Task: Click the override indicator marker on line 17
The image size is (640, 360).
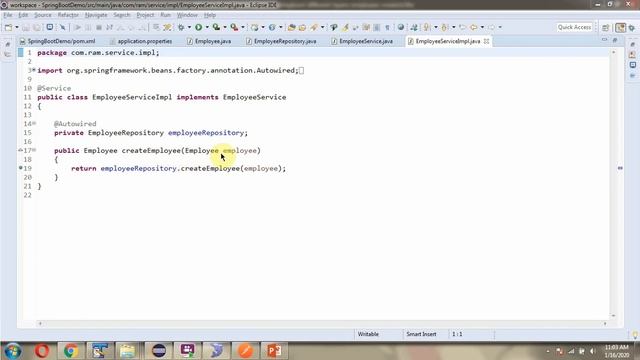Action: 20,150
